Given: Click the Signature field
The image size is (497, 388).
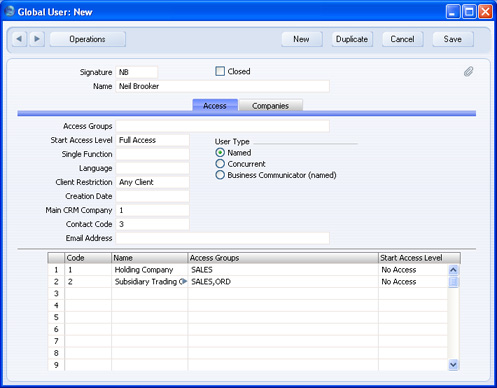Looking at the screenshot, I should tap(137, 72).
